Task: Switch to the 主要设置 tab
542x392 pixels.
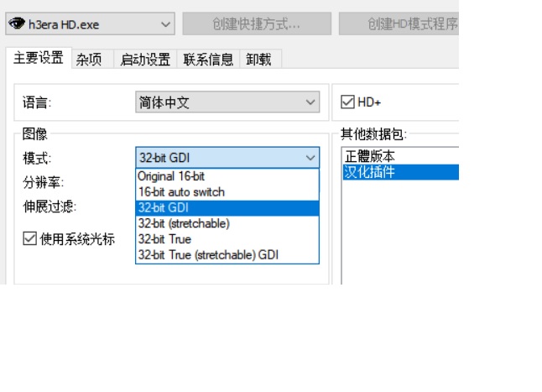Action: coord(39,58)
